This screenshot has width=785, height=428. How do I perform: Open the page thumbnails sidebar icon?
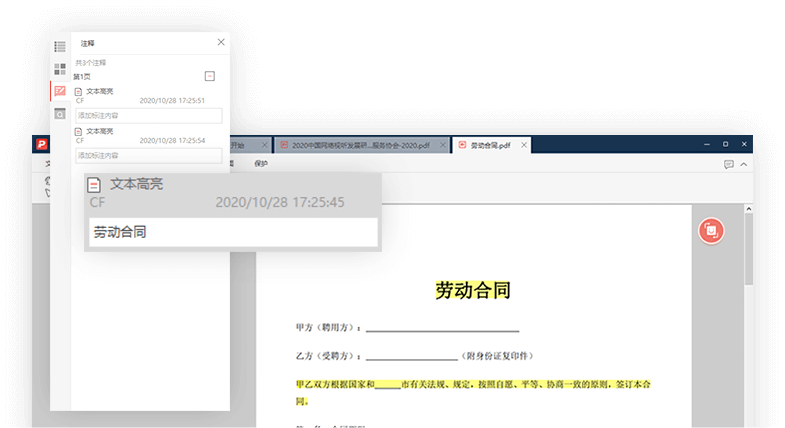tap(60, 69)
